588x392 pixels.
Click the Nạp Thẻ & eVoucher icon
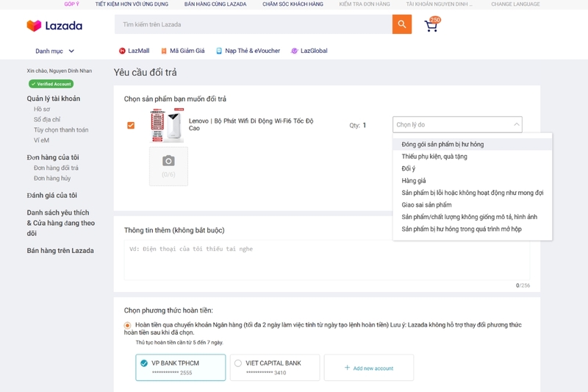coord(219,51)
